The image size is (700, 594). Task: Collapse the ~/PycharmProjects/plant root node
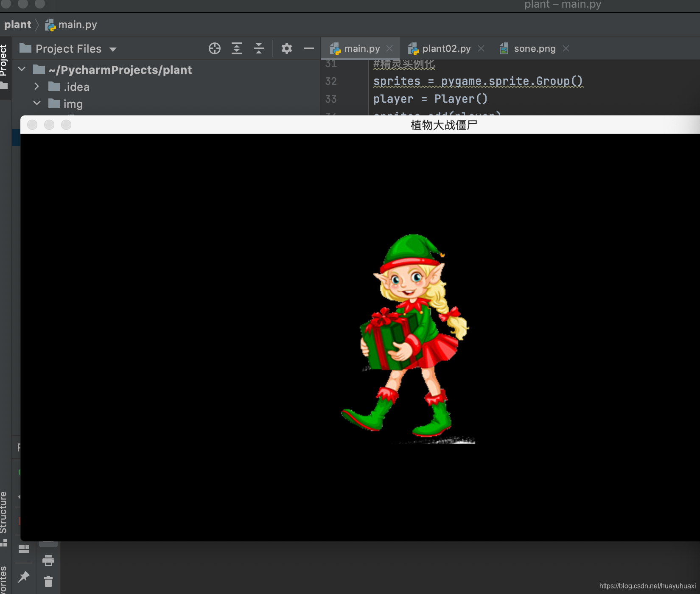tap(22, 69)
